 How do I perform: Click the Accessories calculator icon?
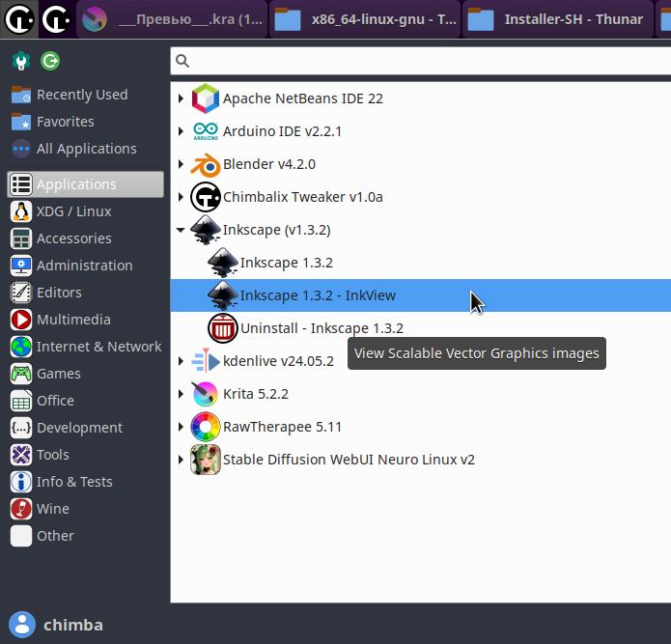21,238
